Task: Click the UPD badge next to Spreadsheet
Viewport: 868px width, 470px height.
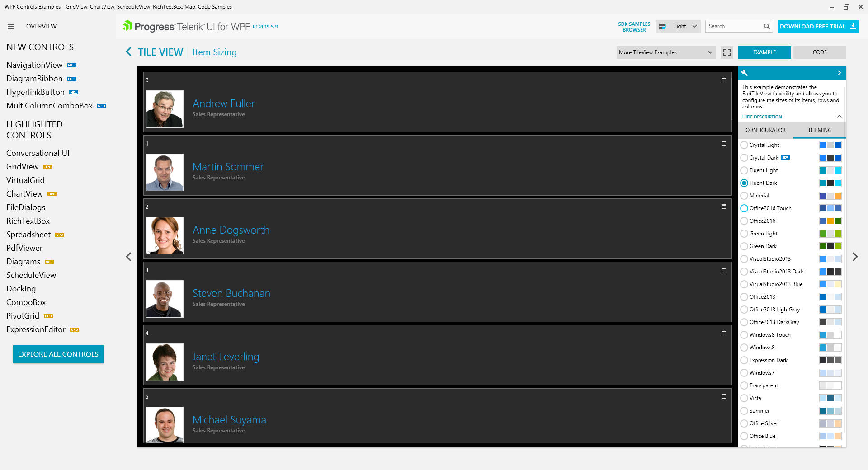Action: pyautogui.click(x=60, y=235)
